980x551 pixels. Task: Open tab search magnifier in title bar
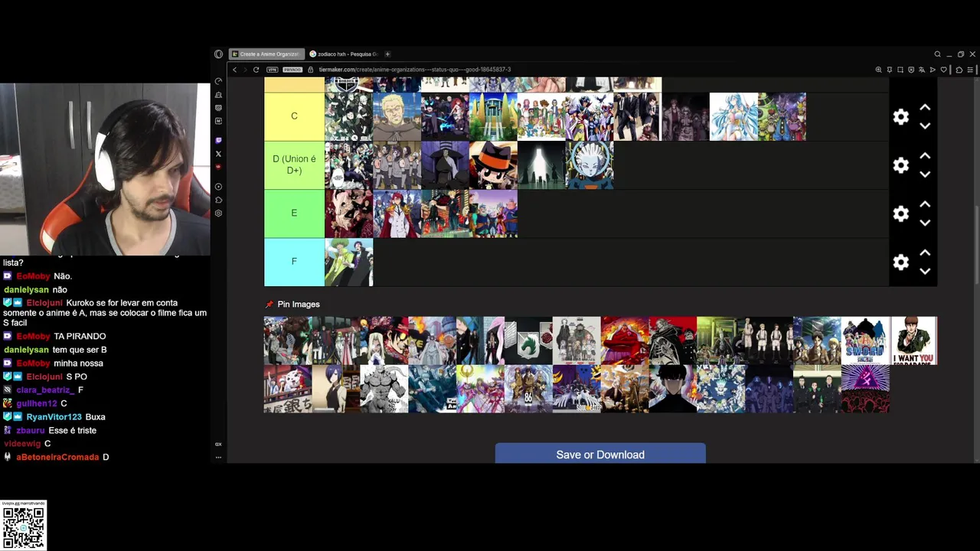pos(937,54)
